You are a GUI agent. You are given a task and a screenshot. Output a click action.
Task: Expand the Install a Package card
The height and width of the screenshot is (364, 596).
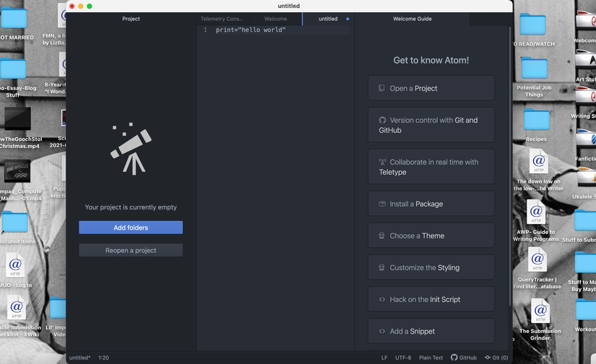coord(431,204)
